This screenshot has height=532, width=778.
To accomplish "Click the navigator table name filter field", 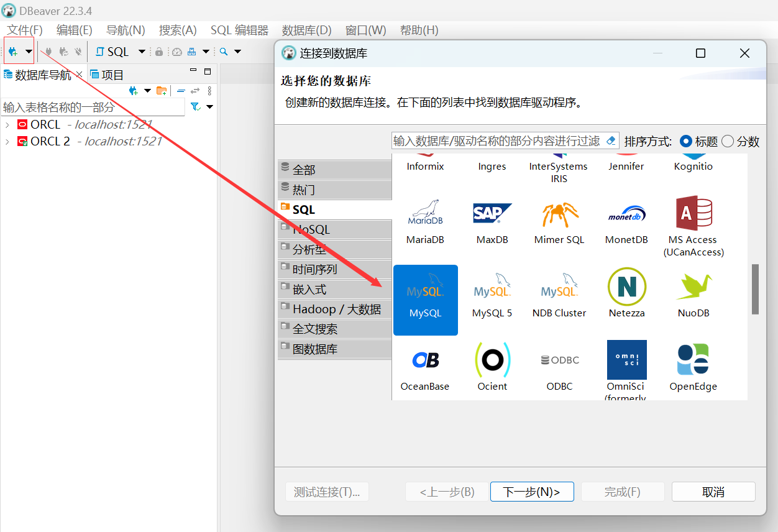I will [93, 107].
